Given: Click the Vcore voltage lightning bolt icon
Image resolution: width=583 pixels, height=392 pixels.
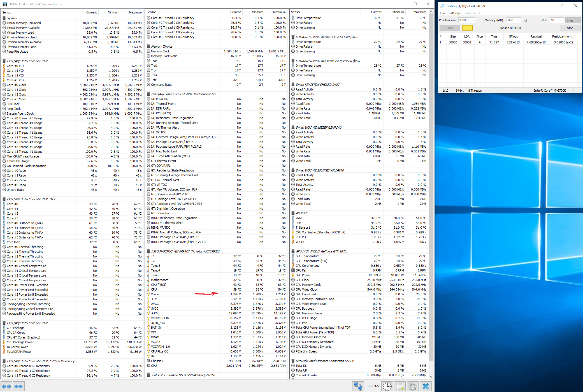Looking at the screenshot, I should 148,294.
